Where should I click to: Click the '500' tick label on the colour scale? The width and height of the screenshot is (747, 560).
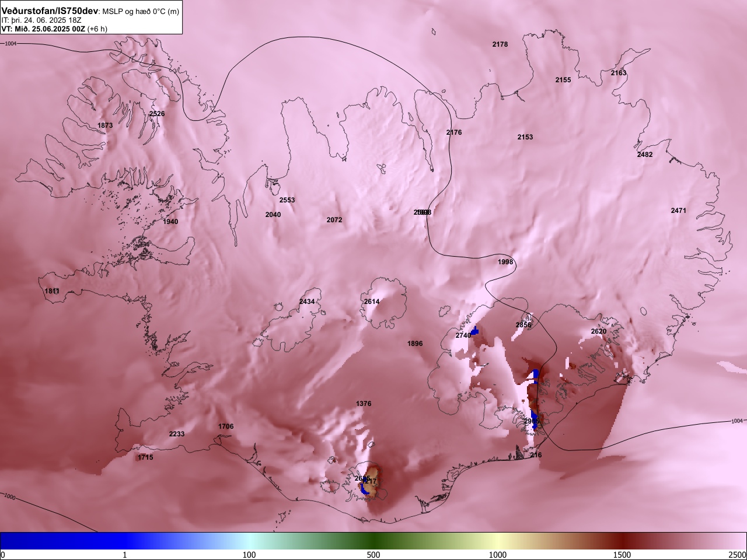[373, 554]
